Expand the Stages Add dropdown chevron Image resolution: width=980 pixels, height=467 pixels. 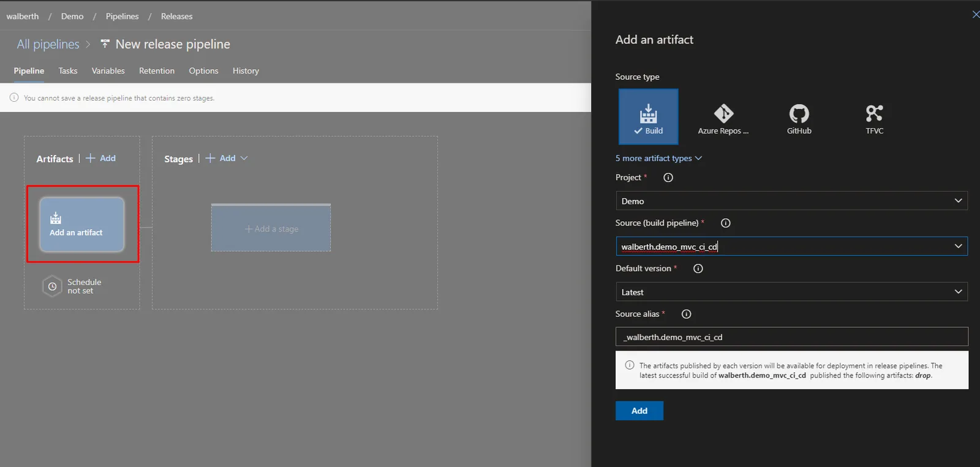(x=244, y=158)
